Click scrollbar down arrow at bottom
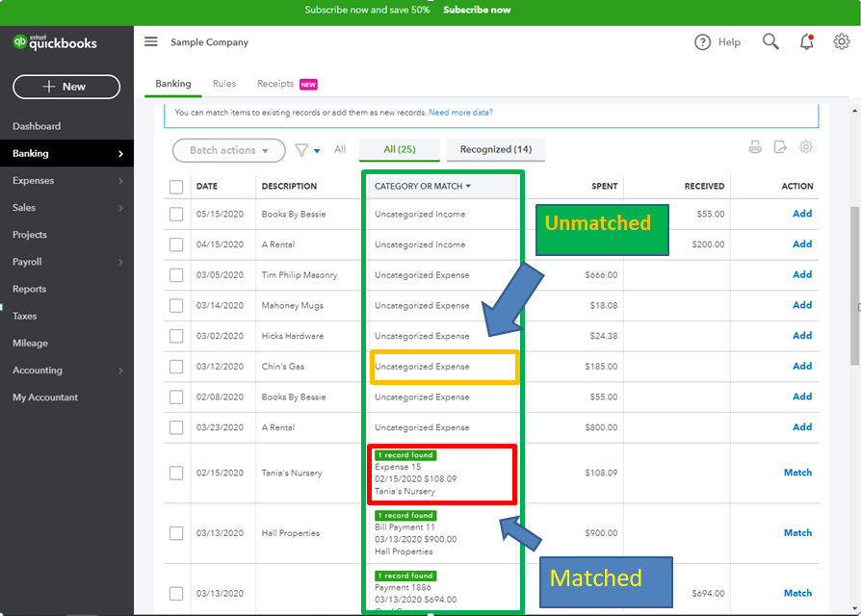This screenshot has width=861, height=616. pos(854,609)
